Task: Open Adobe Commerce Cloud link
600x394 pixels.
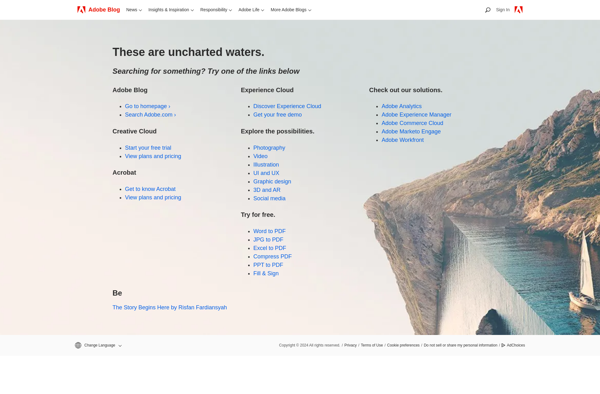Action: (412, 123)
